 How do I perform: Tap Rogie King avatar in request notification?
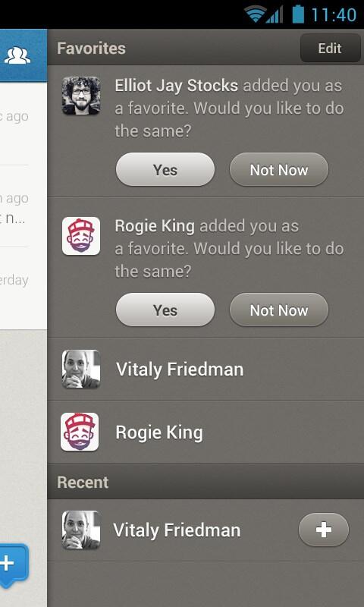pyautogui.click(x=81, y=236)
